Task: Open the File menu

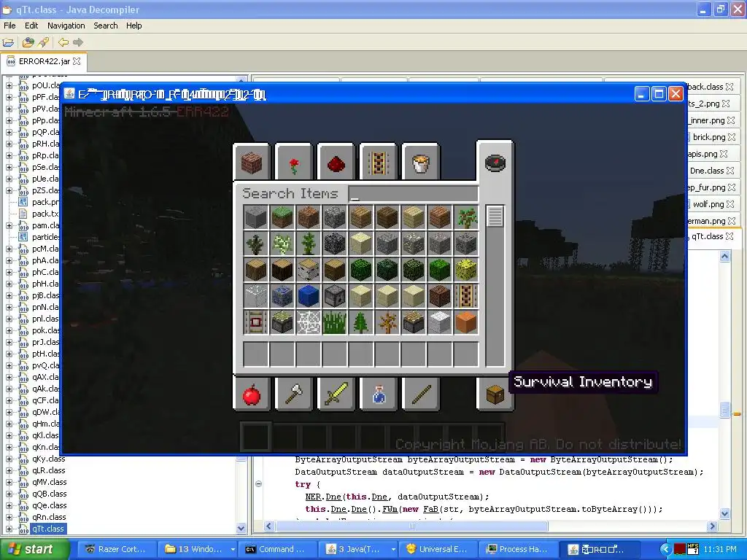Action: pyautogui.click(x=9, y=26)
